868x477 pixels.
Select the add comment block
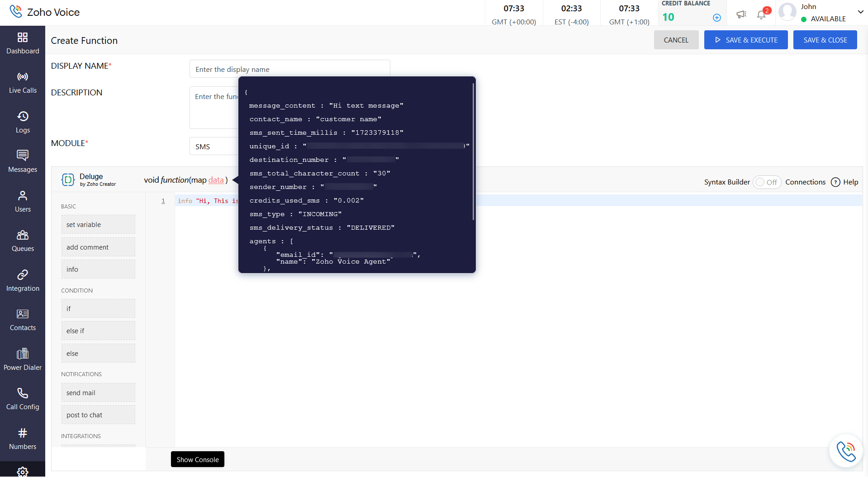98,247
